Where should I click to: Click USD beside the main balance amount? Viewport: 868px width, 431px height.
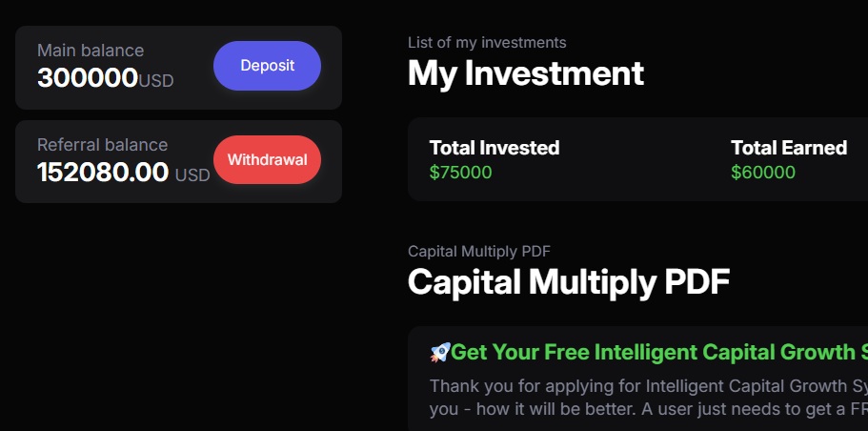[156, 81]
